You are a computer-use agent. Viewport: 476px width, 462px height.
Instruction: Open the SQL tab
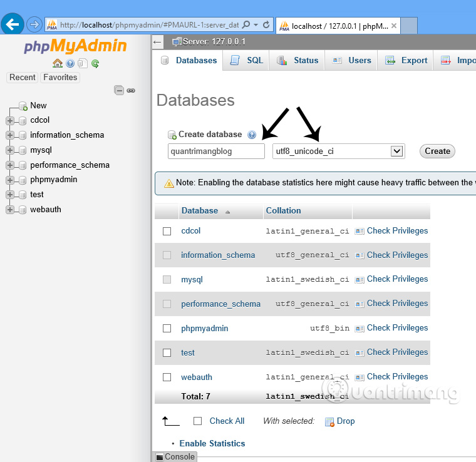[246, 60]
